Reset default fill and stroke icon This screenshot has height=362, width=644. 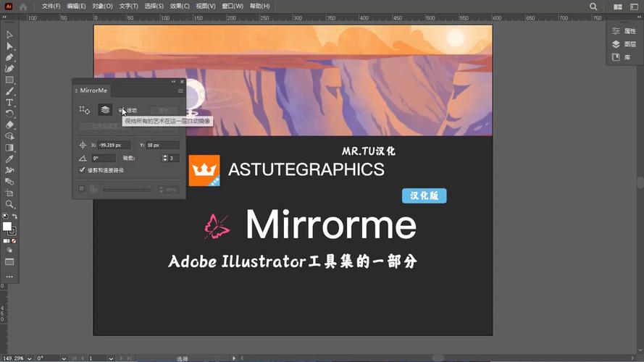click(5, 216)
